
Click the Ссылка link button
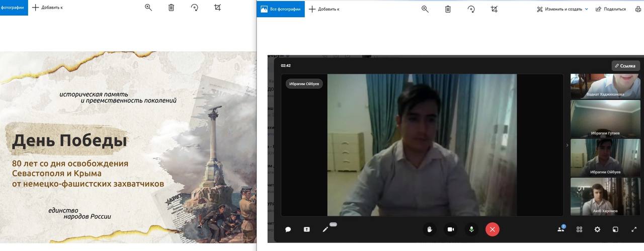coord(625,66)
